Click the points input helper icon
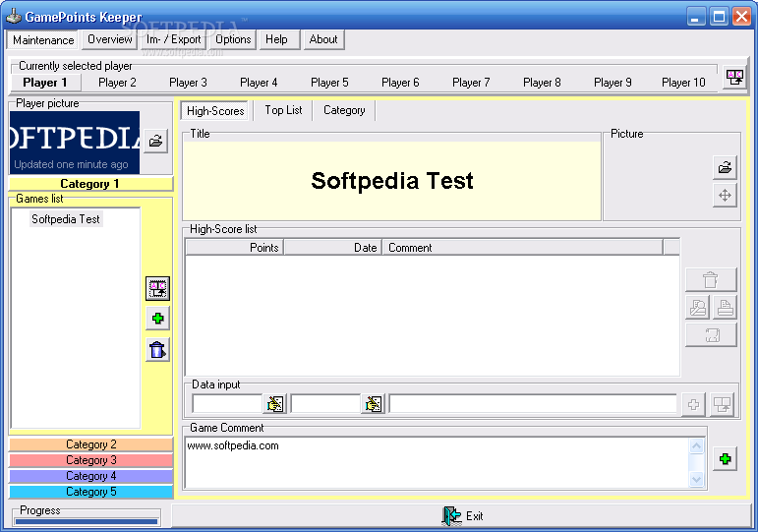This screenshot has width=758, height=532. click(274, 404)
